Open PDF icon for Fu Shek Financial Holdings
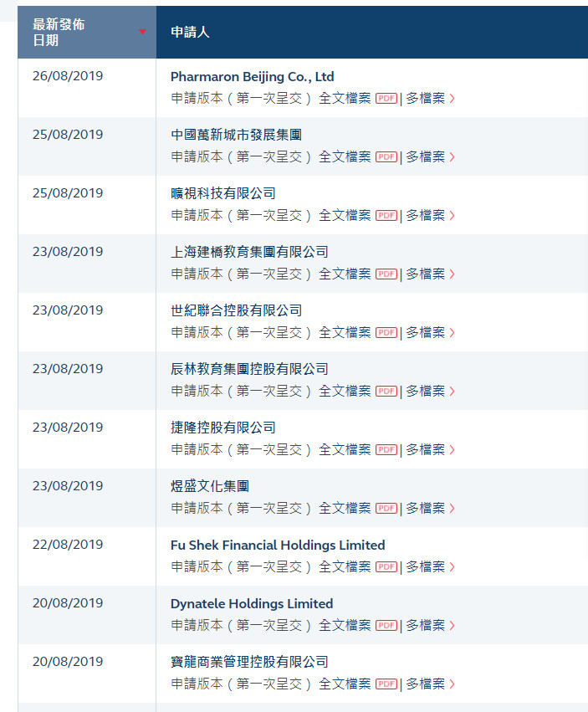Viewport: 588px width, 712px height. (x=386, y=566)
